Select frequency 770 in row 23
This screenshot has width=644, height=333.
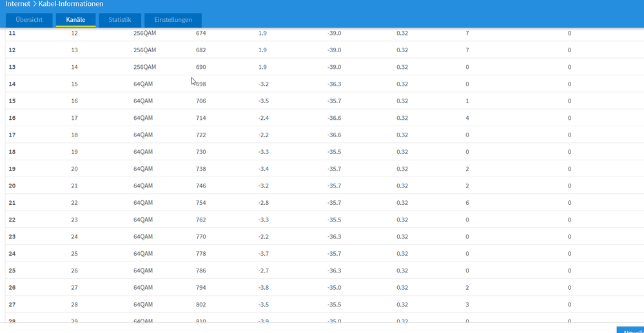[x=201, y=237]
